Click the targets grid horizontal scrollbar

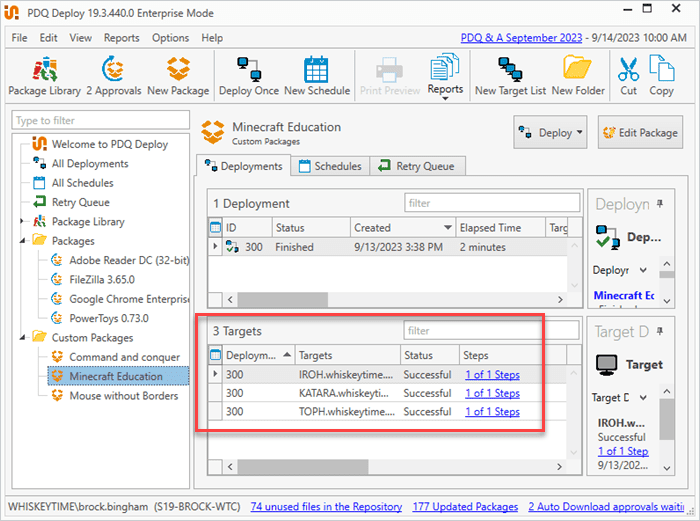[x=303, y=467]
